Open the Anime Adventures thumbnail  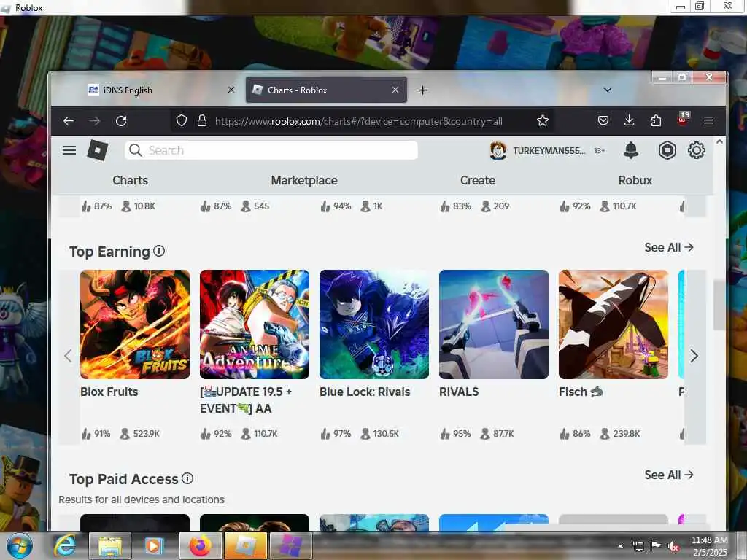(255, 324)
